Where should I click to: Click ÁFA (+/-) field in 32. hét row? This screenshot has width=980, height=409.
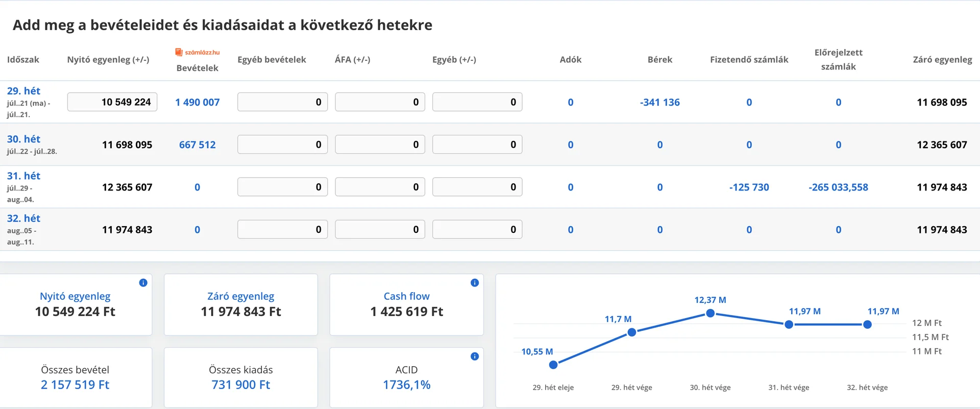tap(380, 229)
